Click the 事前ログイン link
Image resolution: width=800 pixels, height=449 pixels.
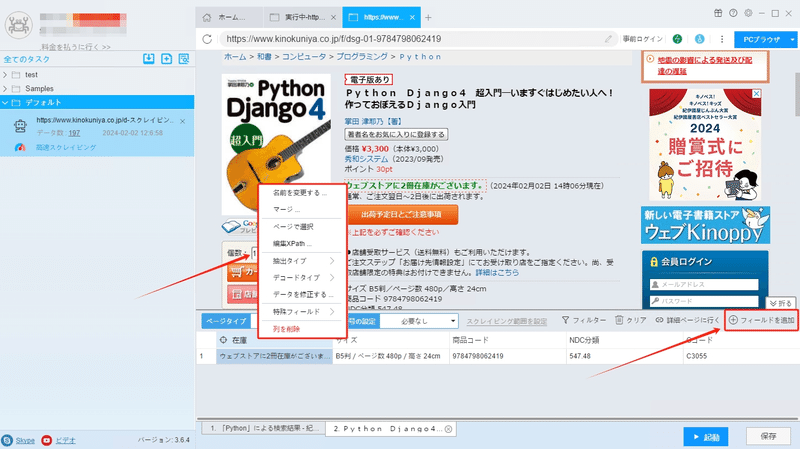tap(642, 39)
